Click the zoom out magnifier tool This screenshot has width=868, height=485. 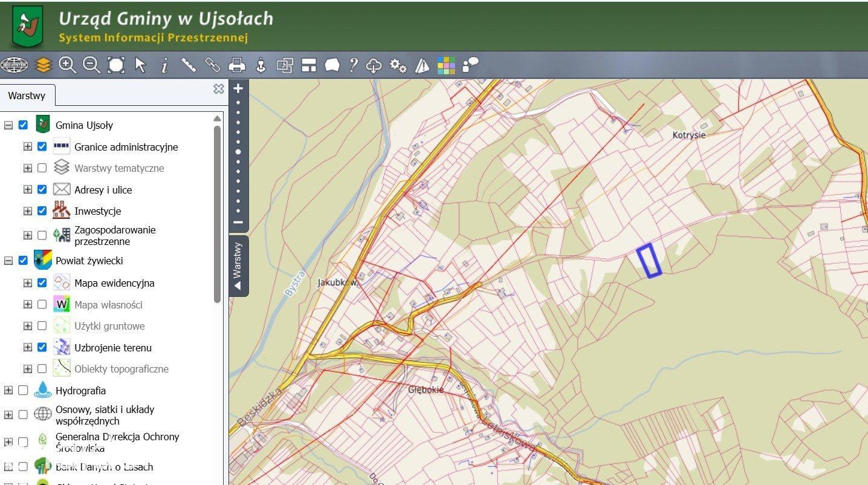pos(91,65)
